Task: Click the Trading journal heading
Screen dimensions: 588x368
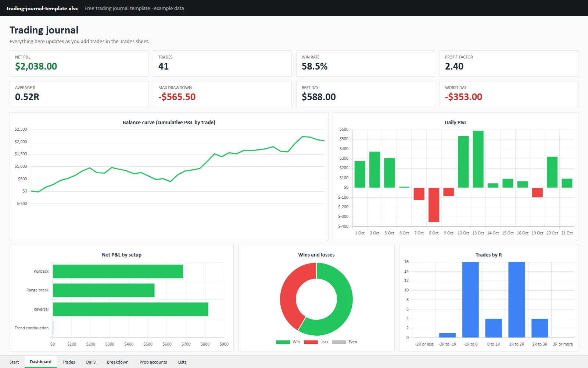Action: pyautogui.click(x=44, y=30)
